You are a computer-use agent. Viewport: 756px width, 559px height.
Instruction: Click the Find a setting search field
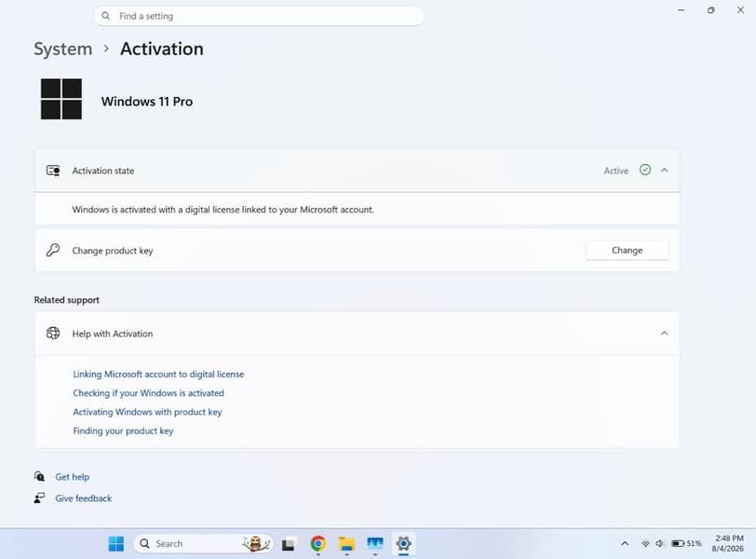(x=260, y=16)
